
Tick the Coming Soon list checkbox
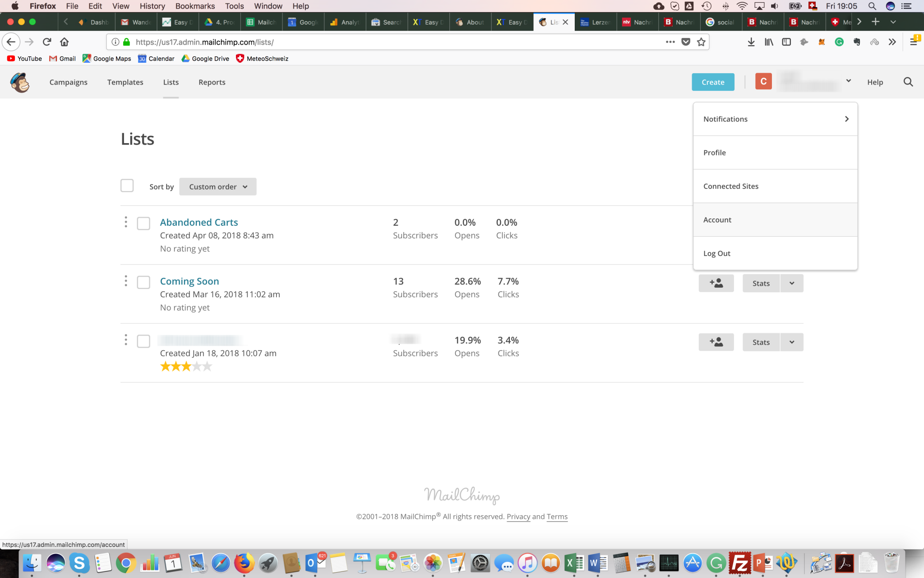(143, 282)
